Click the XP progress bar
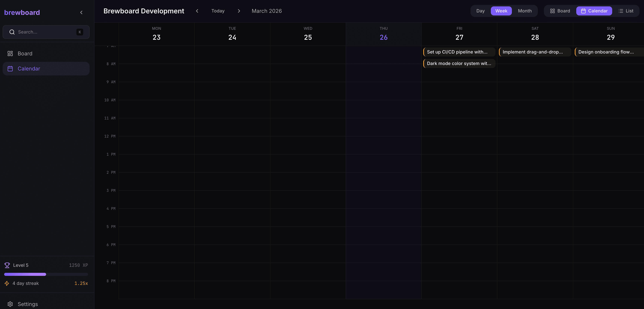Image resolution: width=644 pixels, height=309 pixels. click(46, 275)
